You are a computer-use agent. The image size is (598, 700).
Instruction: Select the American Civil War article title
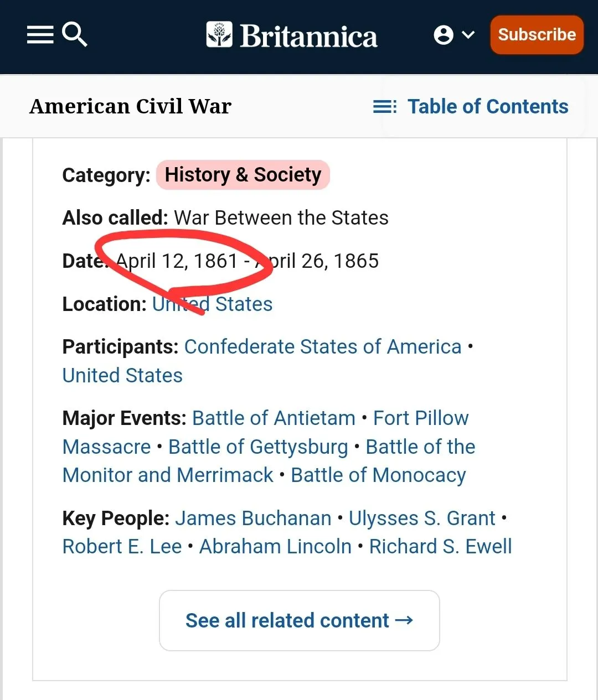tap(130, 106)
